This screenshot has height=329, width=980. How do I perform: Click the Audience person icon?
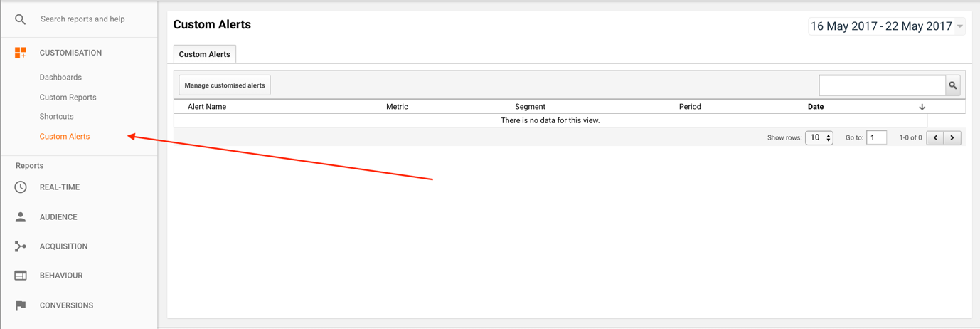[21, 217]
